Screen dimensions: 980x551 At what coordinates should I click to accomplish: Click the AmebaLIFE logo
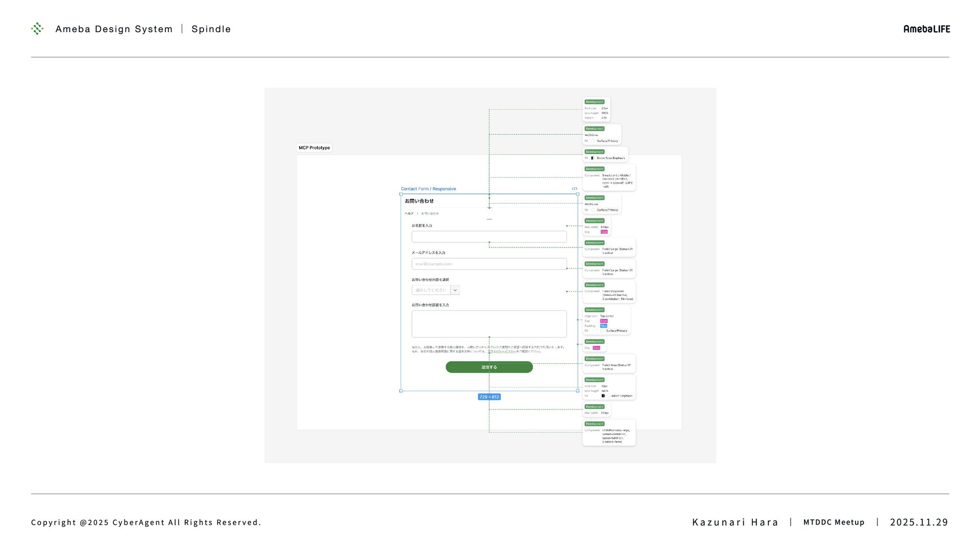[926, 29]
